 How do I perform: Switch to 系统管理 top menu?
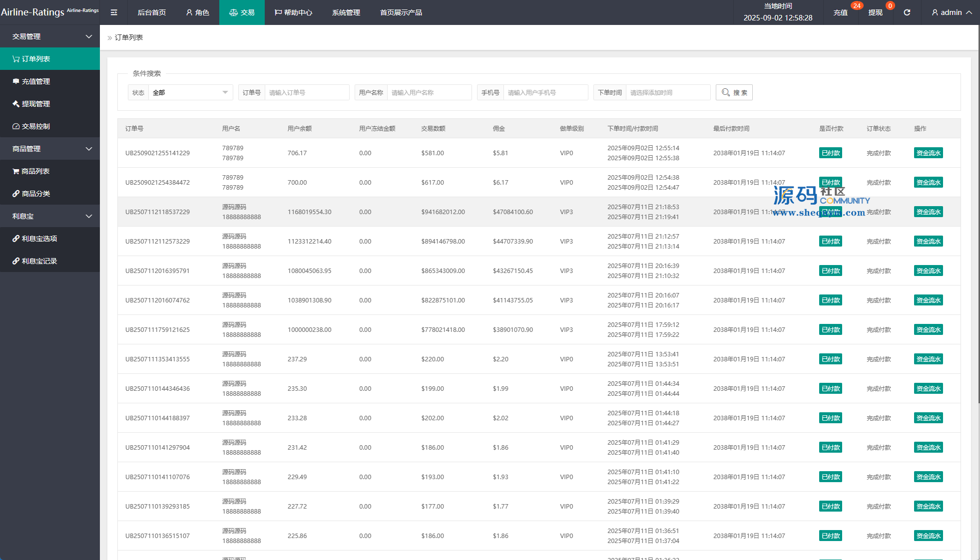coord(346,12)
